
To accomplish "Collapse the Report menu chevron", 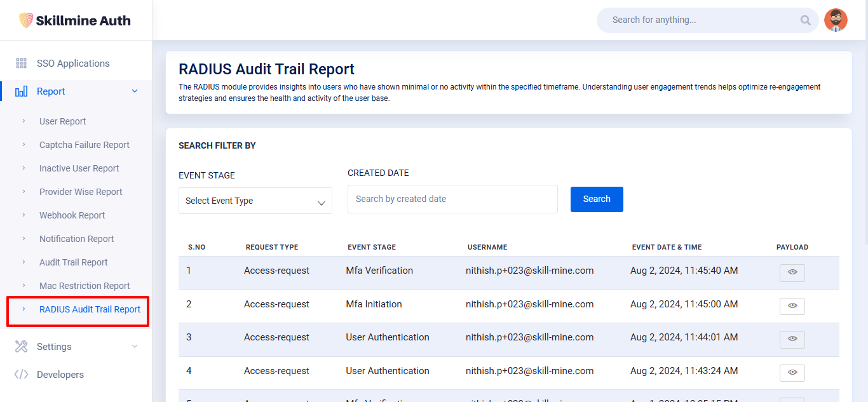I will [134, 91].
